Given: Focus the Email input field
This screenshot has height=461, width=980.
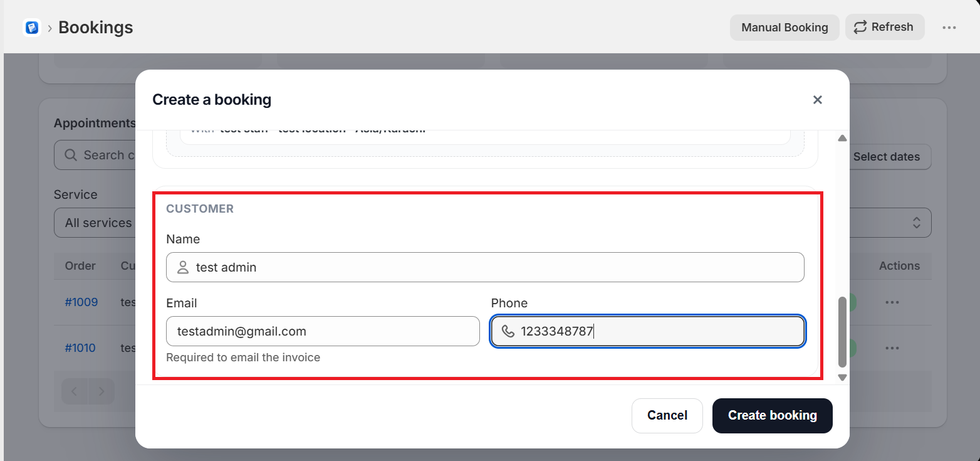Looking at the screenshot, I should click(323, 331).
